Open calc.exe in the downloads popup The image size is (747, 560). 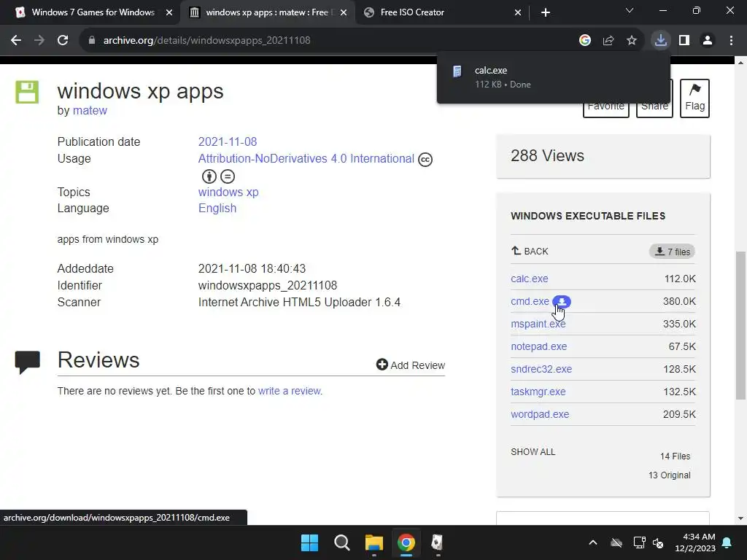tap(491, 71)
